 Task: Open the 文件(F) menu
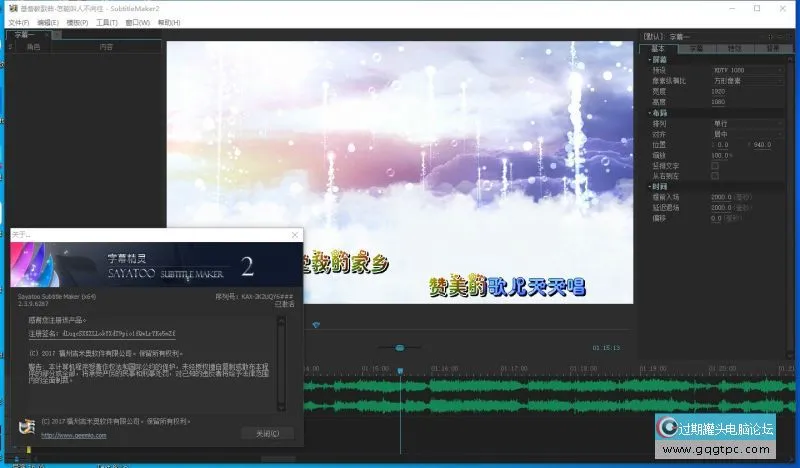(18, 21)
